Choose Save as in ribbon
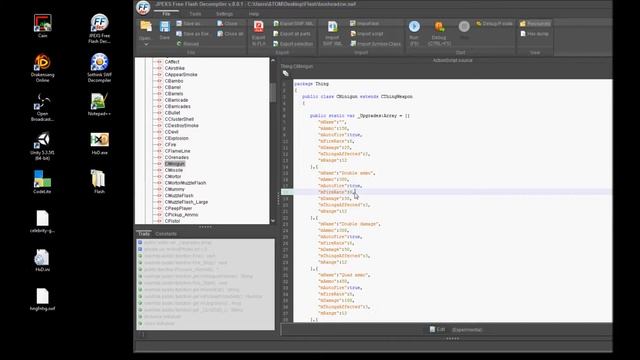Screen dimensions: 640x360 pos(188,24)
